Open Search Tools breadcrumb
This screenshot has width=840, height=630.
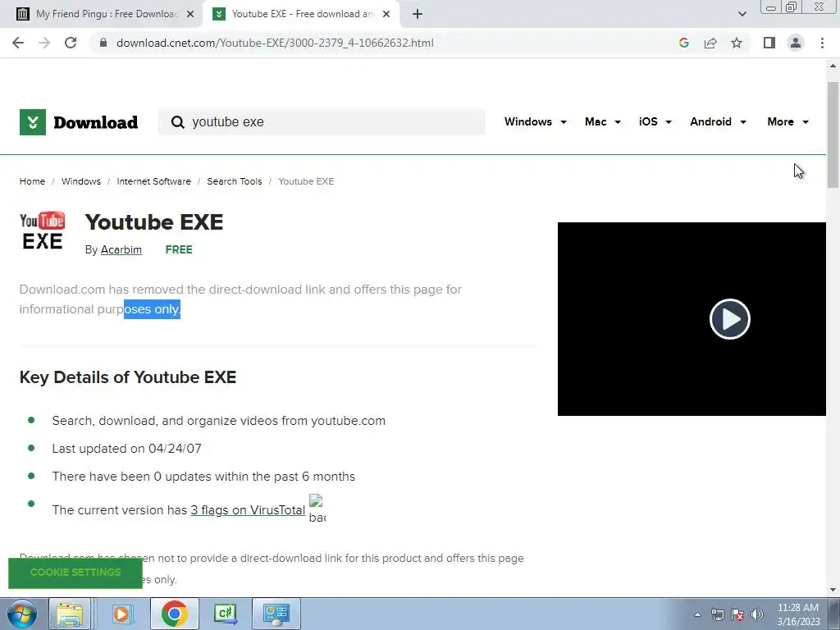(235, 181)
